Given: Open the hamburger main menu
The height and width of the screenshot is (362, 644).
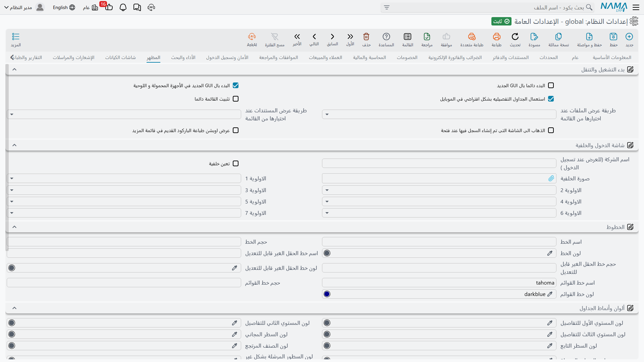Looking at the screenshot, I should [x=636, y=7].
